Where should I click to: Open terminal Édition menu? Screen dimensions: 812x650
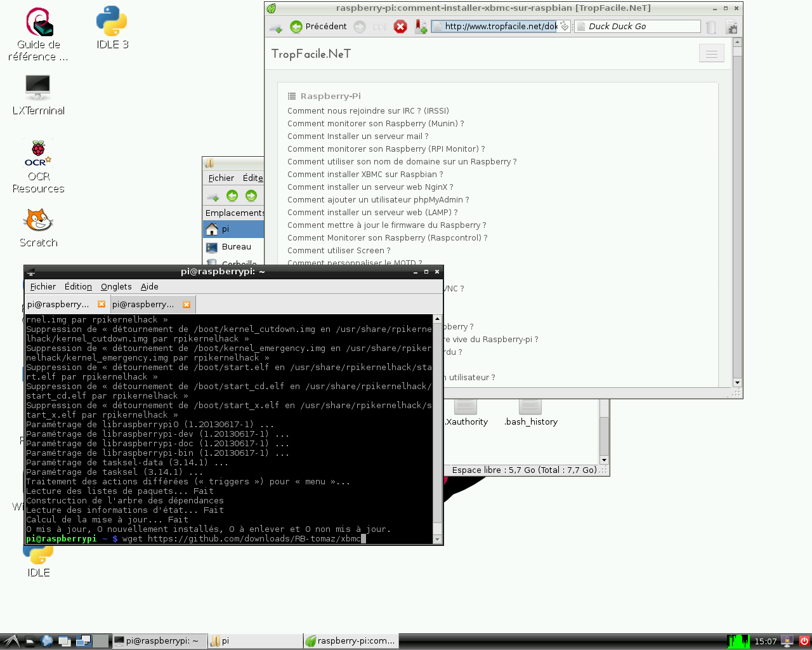click(x=78, y=287)
